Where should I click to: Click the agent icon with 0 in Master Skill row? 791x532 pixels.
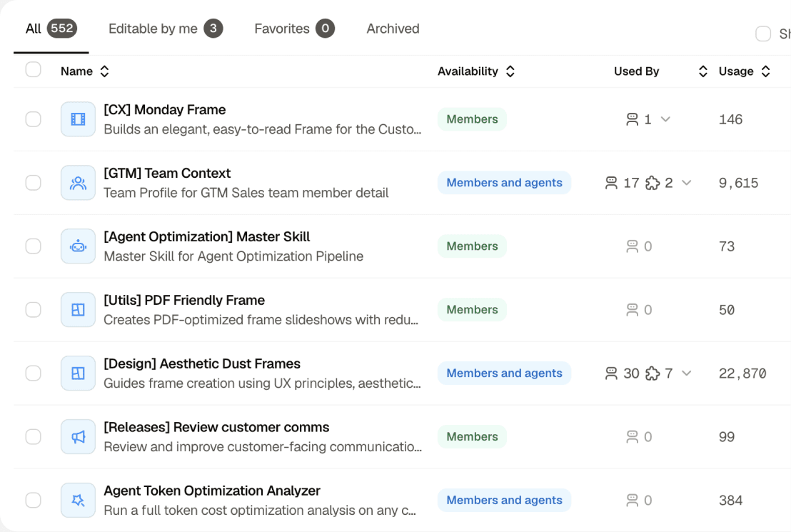pos(632,246)
